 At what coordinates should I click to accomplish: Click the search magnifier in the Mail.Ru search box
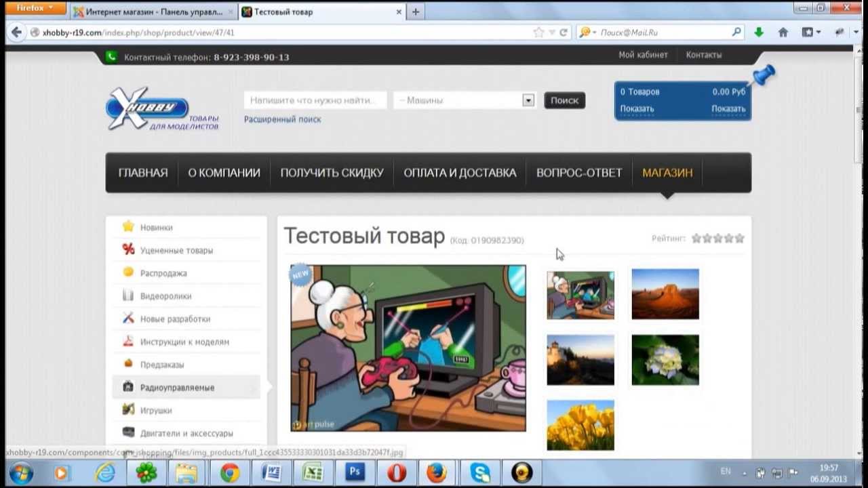click(736, 32)
